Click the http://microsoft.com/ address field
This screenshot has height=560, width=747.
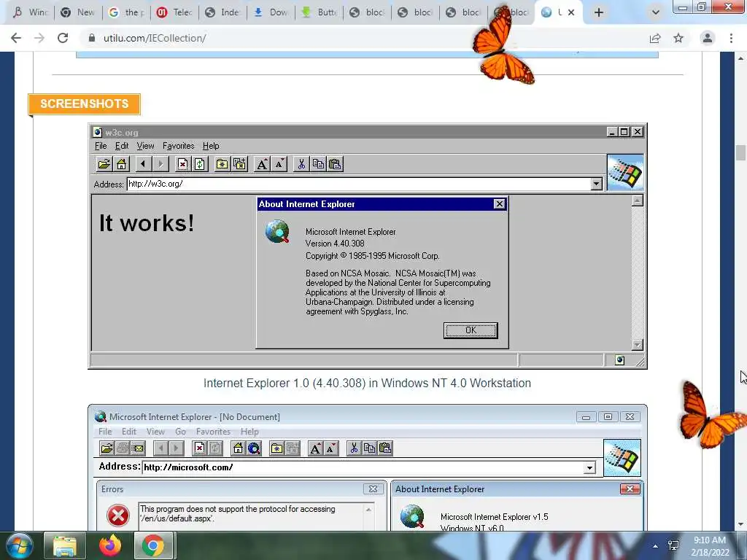pyautogui.click(x=363, y=467)
